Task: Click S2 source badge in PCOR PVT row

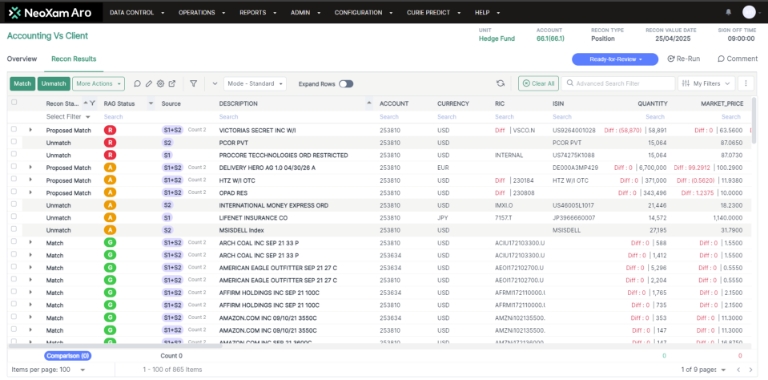Action: point(168,142)
